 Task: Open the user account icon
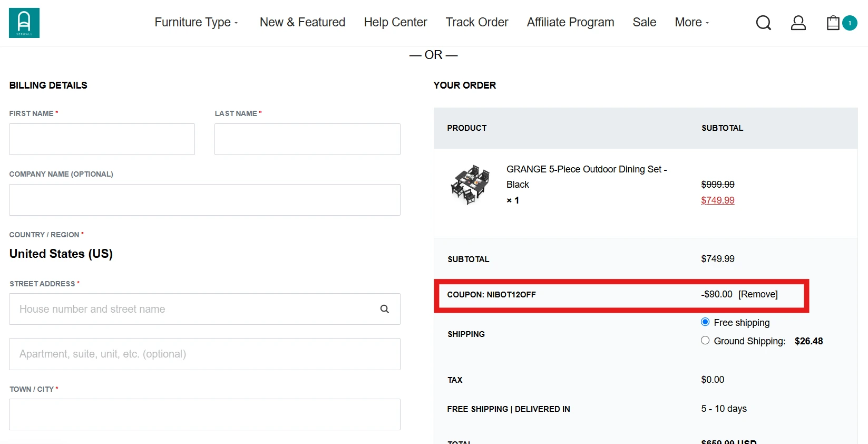[798, 23]
